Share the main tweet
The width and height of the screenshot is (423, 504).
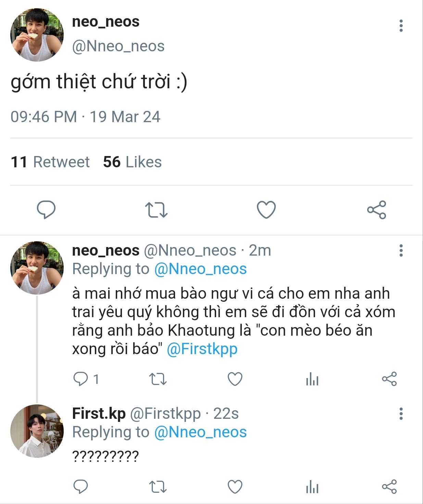click(x=376, y=210)
